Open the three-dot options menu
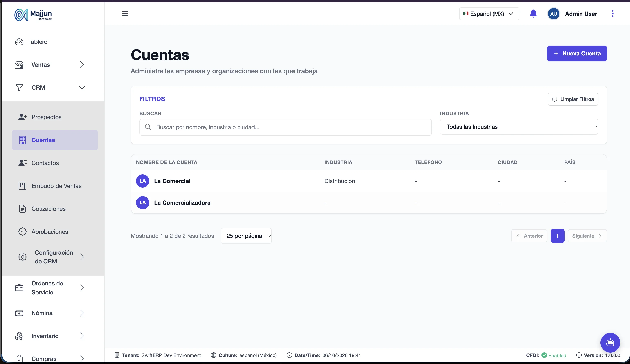This screenshot has width=630, height=364. pyautogui.click(x=613, y=14)
